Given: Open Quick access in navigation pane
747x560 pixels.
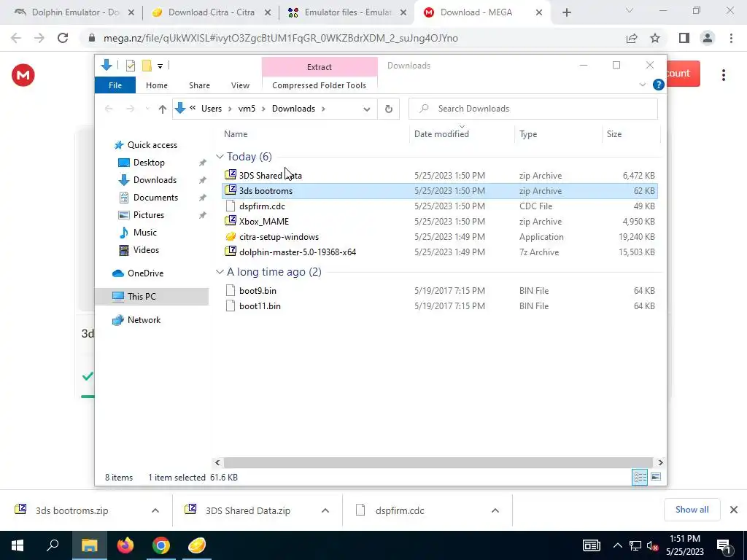Looking at the screenshot, I should pos(152,145).
